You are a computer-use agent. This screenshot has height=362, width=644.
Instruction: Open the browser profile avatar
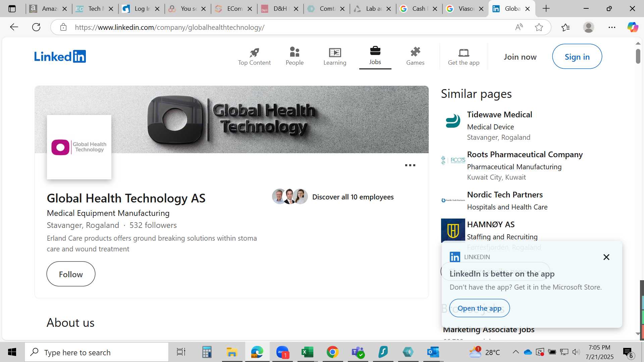pos(588,27)
